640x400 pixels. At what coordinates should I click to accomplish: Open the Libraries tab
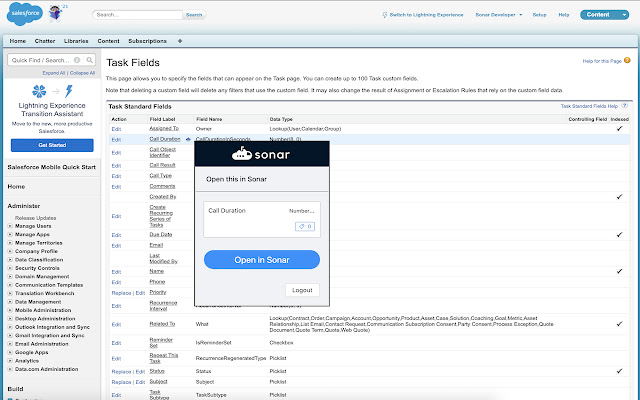(x=76, y=41)
